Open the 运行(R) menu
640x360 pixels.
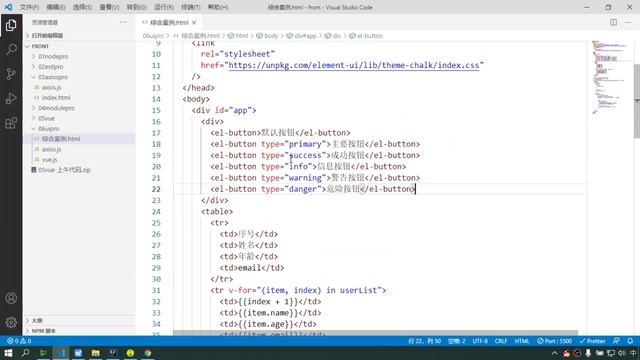point(164,7)
